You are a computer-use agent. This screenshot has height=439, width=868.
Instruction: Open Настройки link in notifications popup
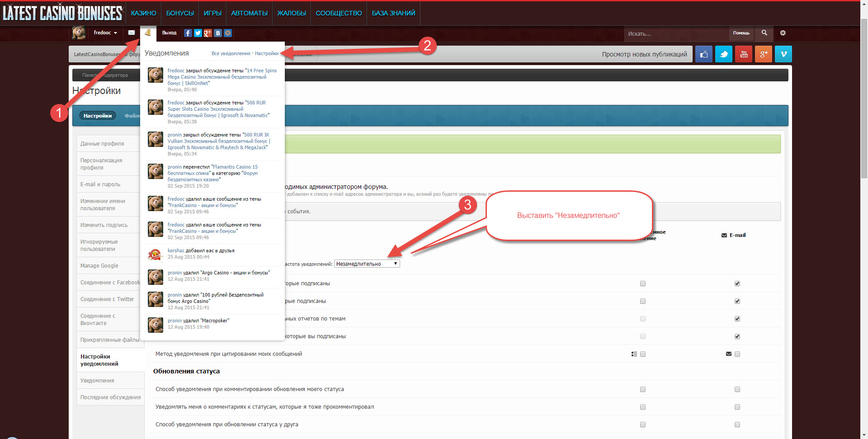coord(267,53)
